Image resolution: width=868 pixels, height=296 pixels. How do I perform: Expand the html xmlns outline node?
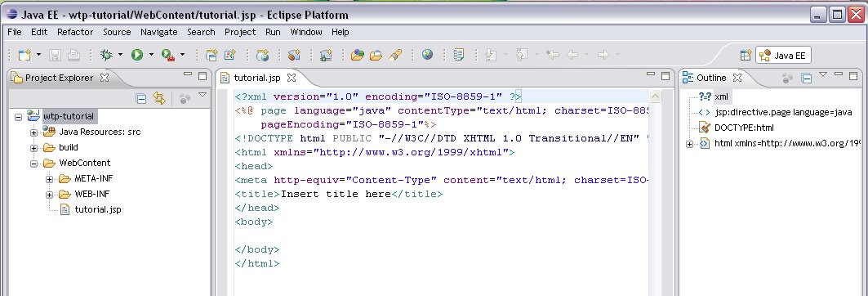pos(690,144)
